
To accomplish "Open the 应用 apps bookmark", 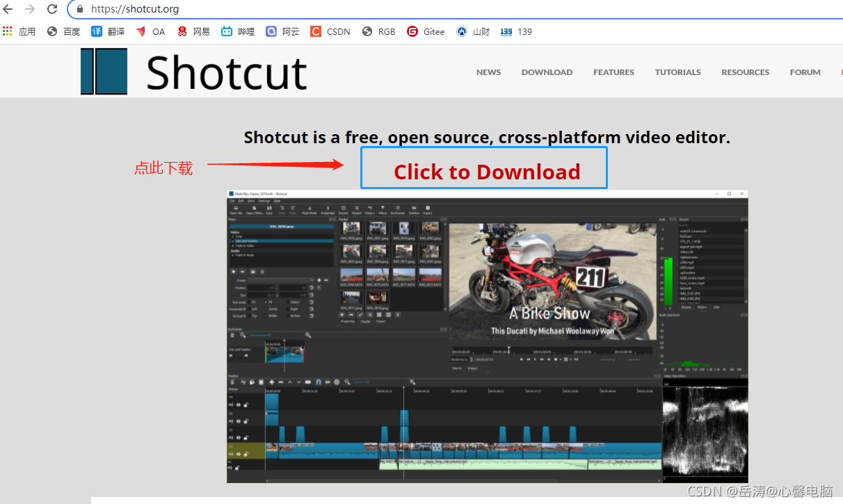I will (19, 31).
